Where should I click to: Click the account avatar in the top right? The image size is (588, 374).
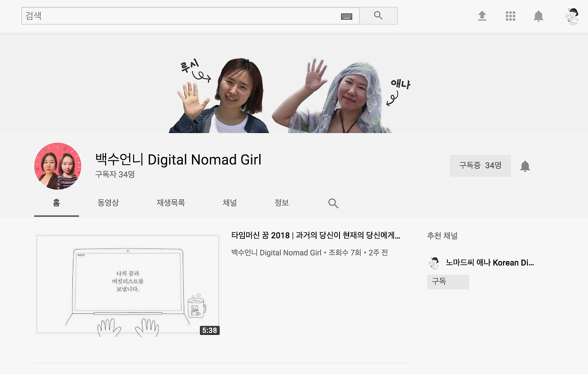click(573, 16)
